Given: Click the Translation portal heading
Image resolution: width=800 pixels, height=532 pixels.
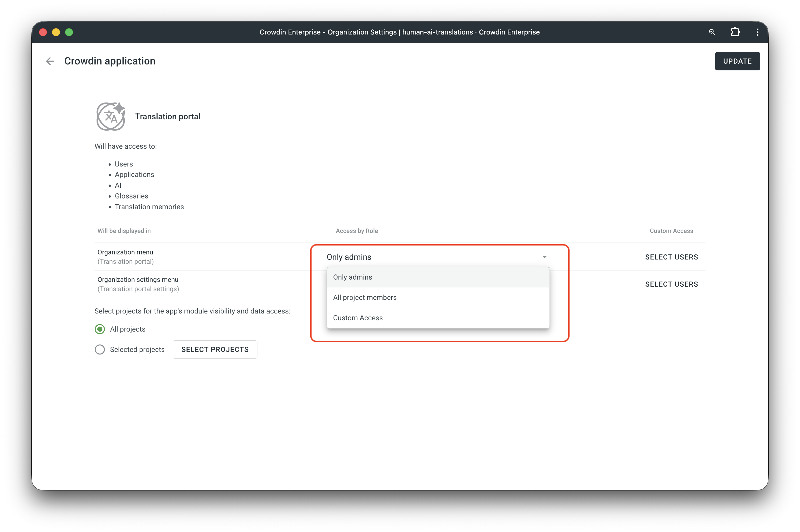Looking at the screenshot, I should (x=168, y=116).
